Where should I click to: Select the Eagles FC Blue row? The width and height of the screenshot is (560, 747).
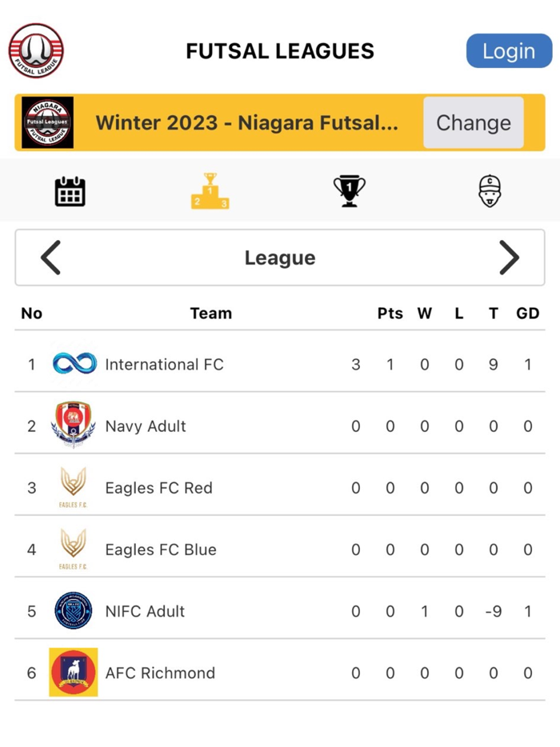[280, 549]
